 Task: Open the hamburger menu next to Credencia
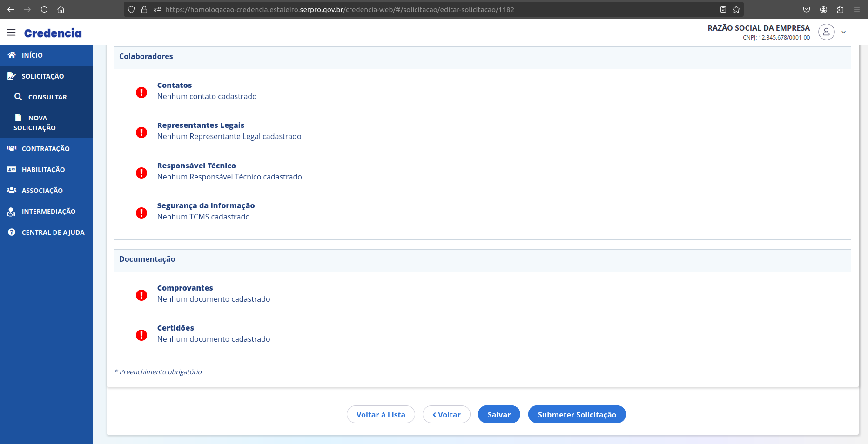coord(11,33)
